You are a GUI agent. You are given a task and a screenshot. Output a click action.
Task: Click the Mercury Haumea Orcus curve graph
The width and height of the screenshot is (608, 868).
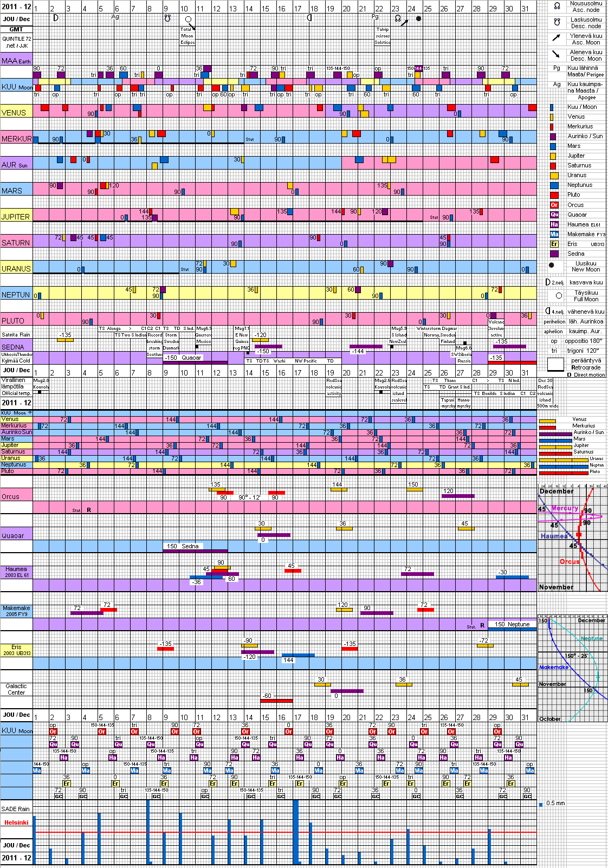point(572,537)
